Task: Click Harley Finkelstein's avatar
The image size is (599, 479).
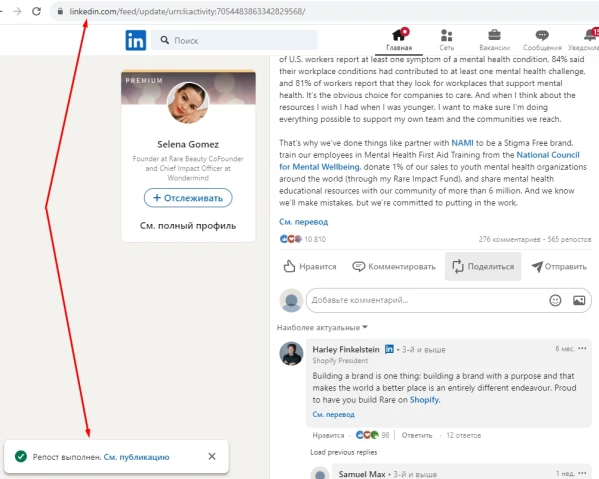Action: (291, 353)
